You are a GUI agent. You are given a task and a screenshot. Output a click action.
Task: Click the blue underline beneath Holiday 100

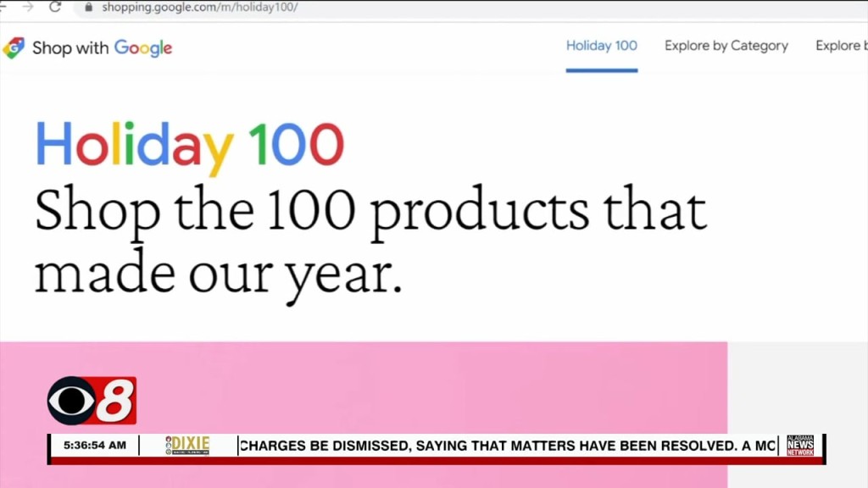(601, 72)
